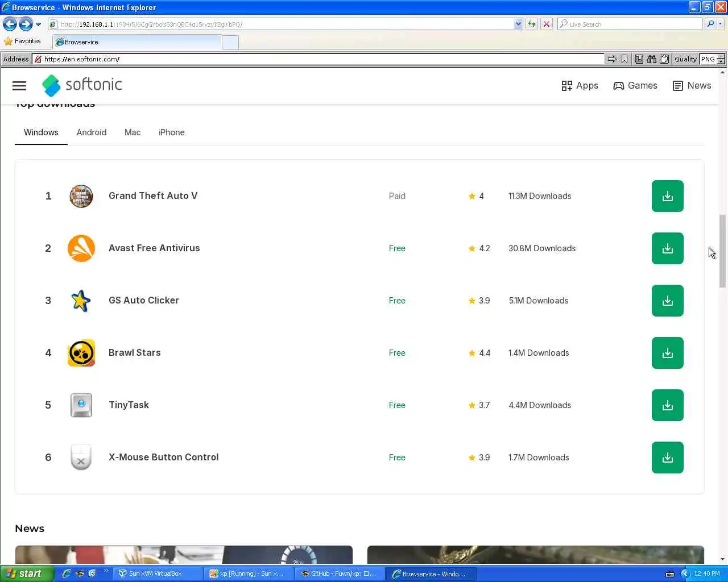Open the Avast Free Antivirus title link
This screenshot has width=728, height=582.
pos(154,248)
